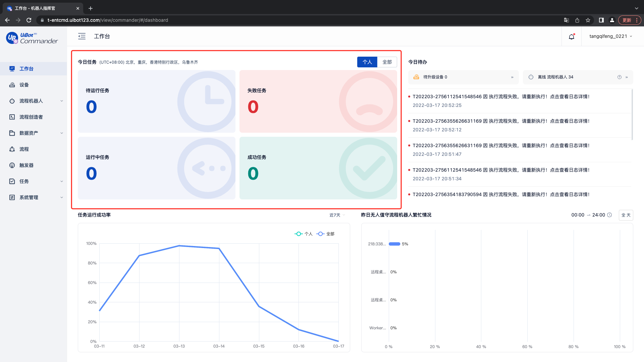
Task: Click the 设备 device icon in sidebar
Action: click(x=12, y=85)
